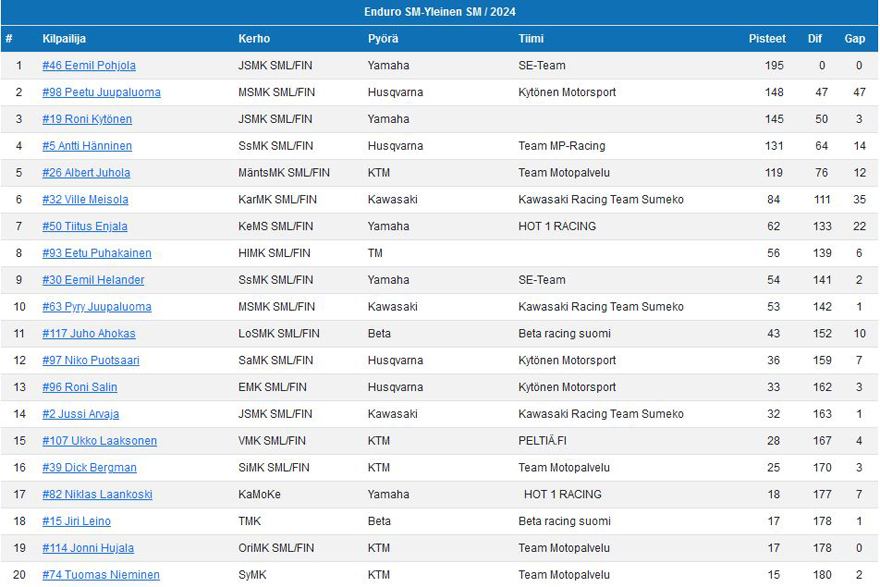Click the Dif column header

(814, 39)
